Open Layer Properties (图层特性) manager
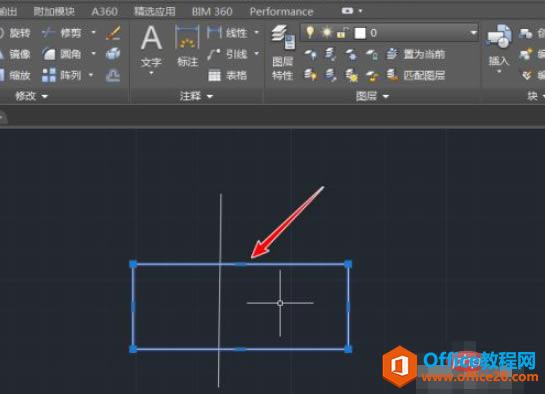The image size is (545, 394). pos(283,52)
